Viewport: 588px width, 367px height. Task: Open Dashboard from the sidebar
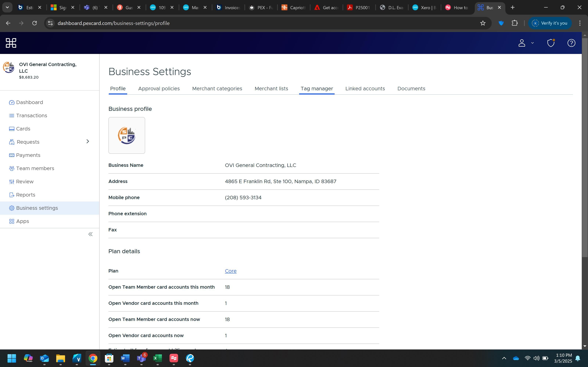29,102
